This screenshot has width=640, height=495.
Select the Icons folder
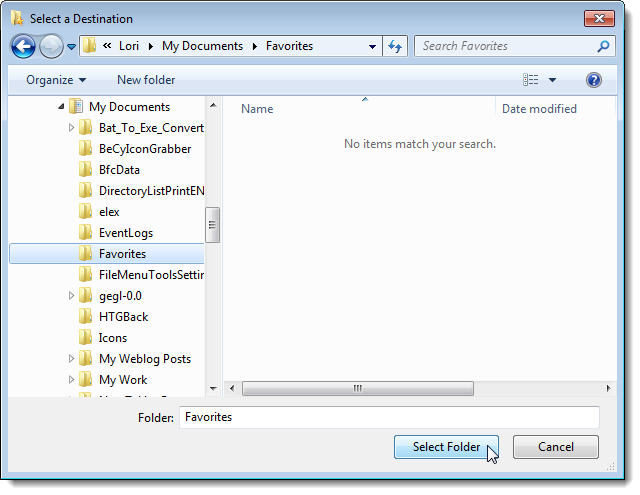[113, 338]
